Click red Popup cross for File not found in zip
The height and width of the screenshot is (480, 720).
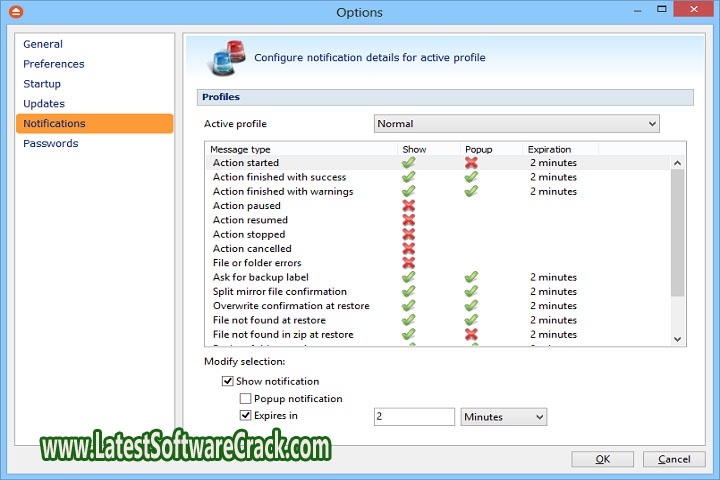tap(471, 334)
